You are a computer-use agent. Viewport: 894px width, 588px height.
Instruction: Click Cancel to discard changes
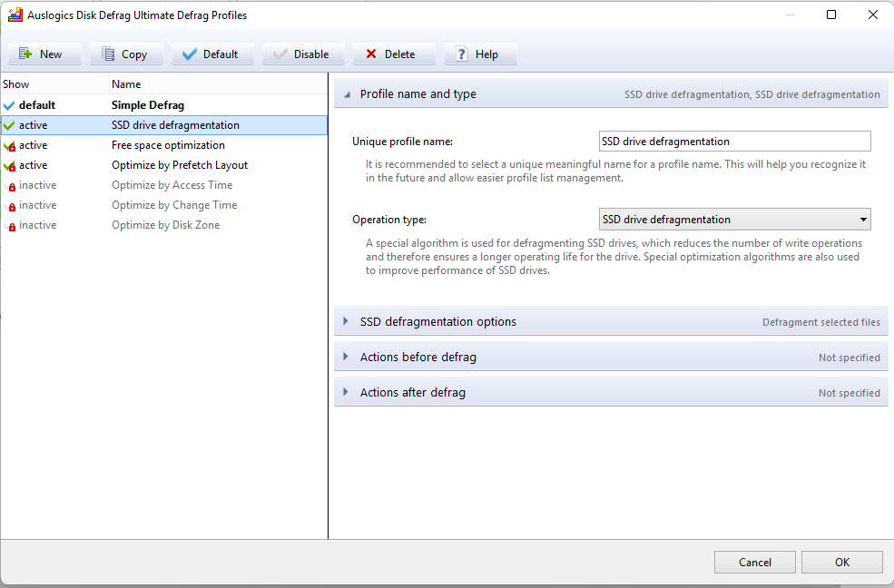[755, 563]
